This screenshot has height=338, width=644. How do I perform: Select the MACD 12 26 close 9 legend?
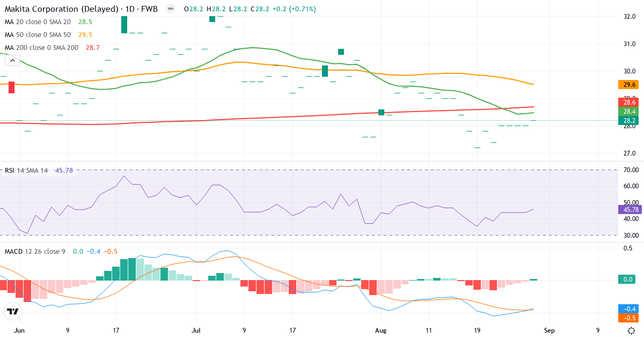[34, 252]
